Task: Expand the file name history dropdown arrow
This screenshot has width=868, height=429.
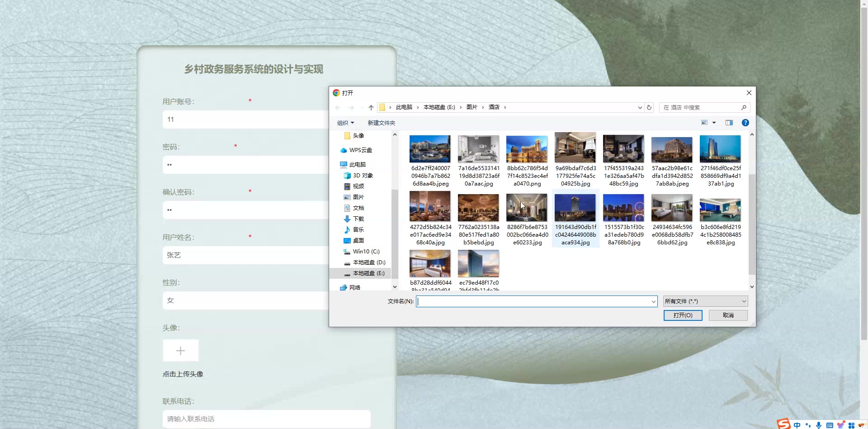Action: coord(653,302)
